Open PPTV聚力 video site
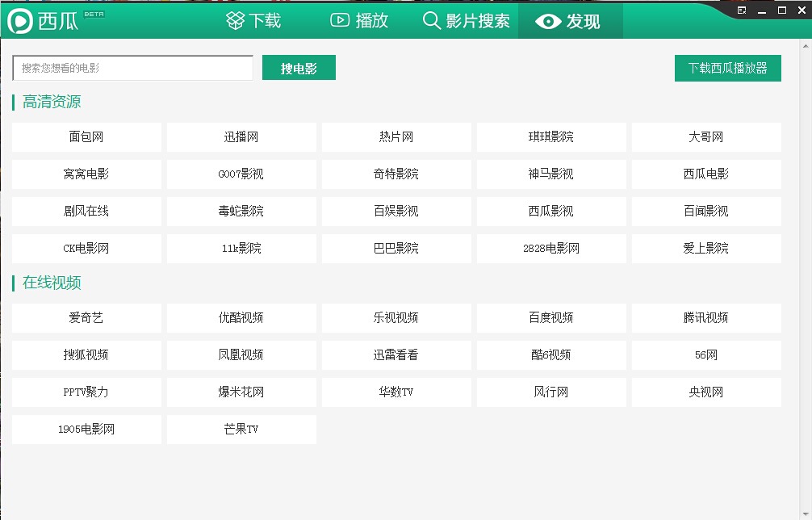Screen dimensions: 812x520 click(86, 392)
